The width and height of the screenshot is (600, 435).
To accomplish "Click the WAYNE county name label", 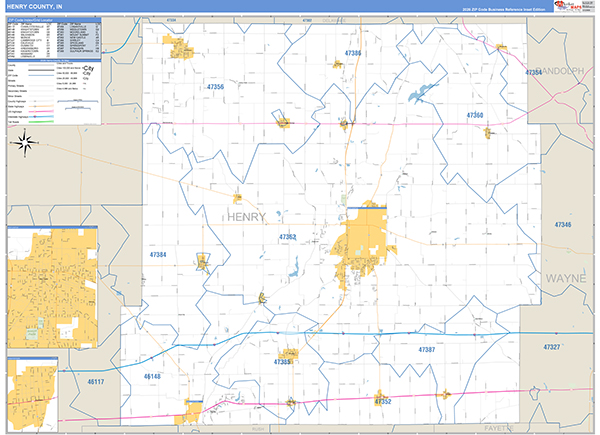I will click(x=566, y=278).
